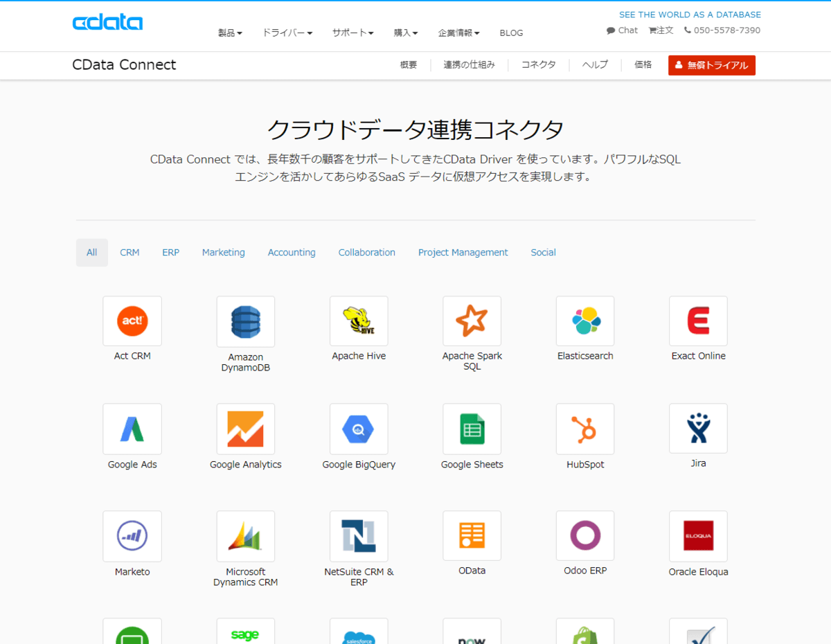Filter connectors by Accounting

tap(292, 253)
